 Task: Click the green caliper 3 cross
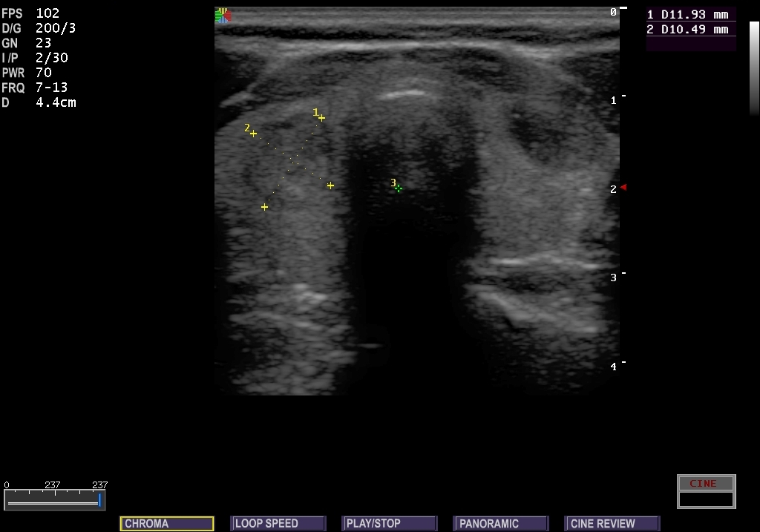pos(398,188)
